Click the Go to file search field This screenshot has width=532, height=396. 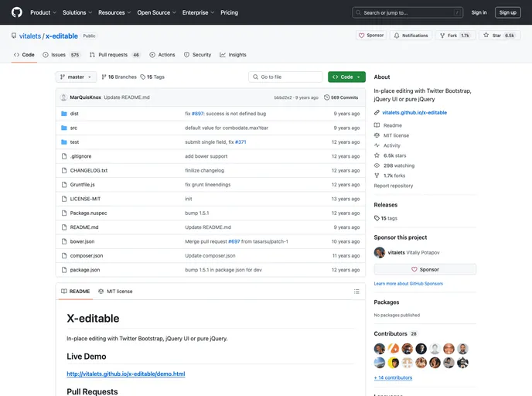tap(285, 77)
